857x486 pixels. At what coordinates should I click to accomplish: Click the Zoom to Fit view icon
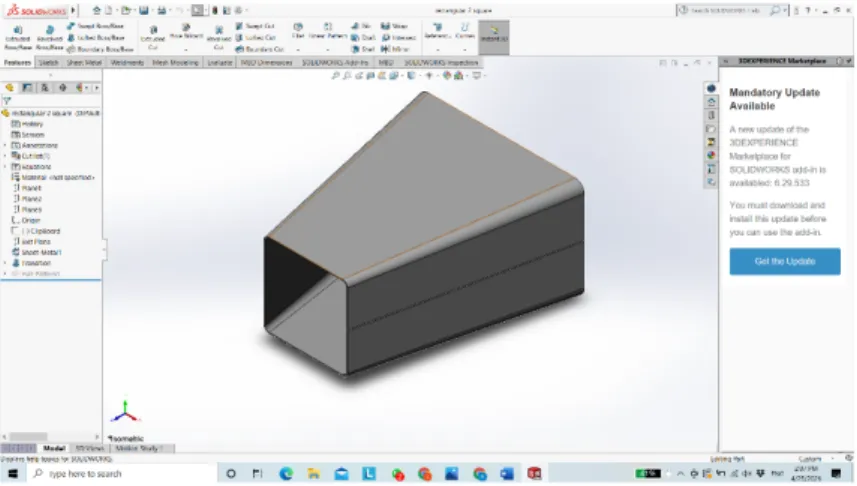(335, 76)
